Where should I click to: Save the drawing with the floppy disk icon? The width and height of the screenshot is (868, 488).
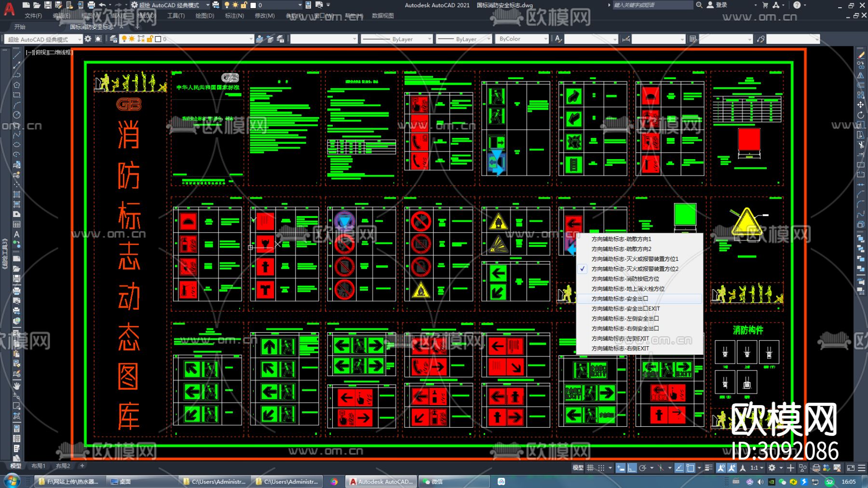click(x=48, y=5)
